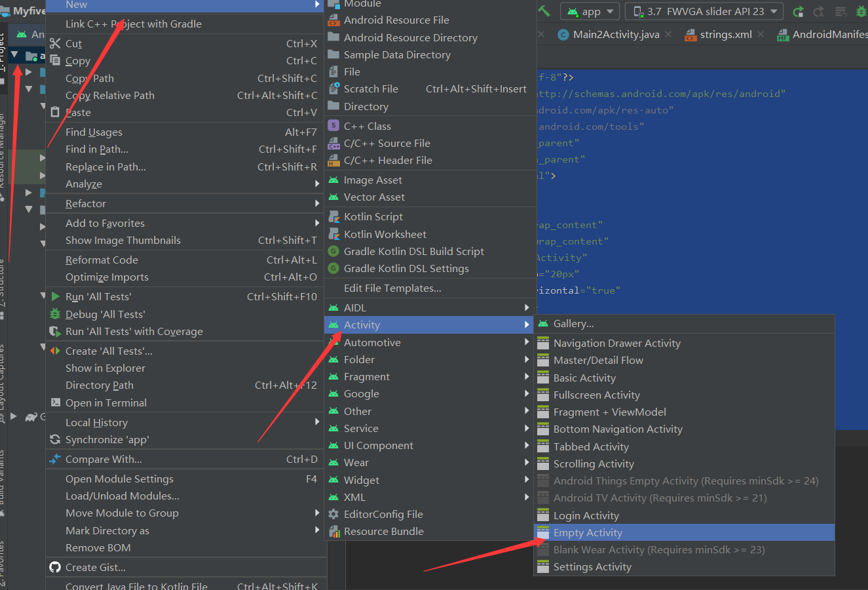This screenshot has width=868, height=590.
Task: Click the Image Asset android icon
Action: (x=333, y=180)
